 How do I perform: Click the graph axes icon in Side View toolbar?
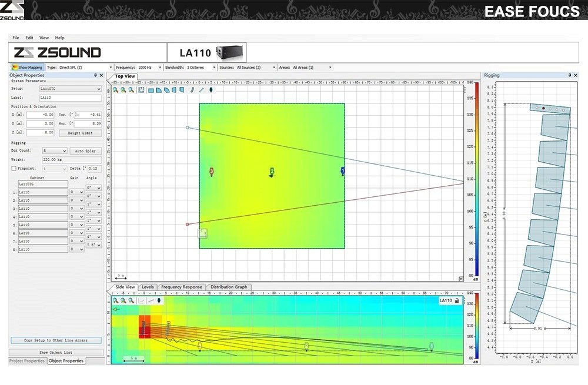click(x=141, y=300)
